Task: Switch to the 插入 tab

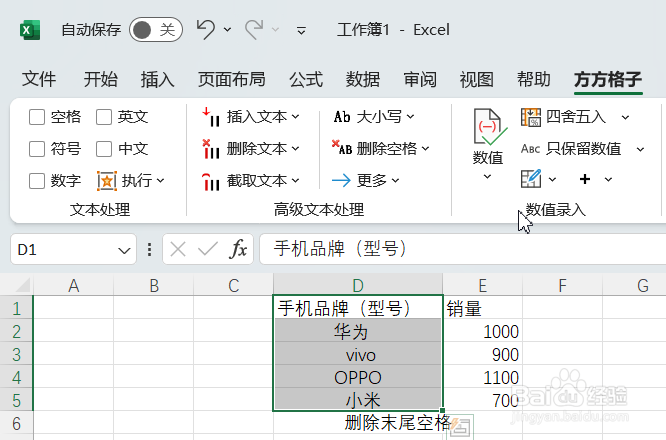Action: 158,79
